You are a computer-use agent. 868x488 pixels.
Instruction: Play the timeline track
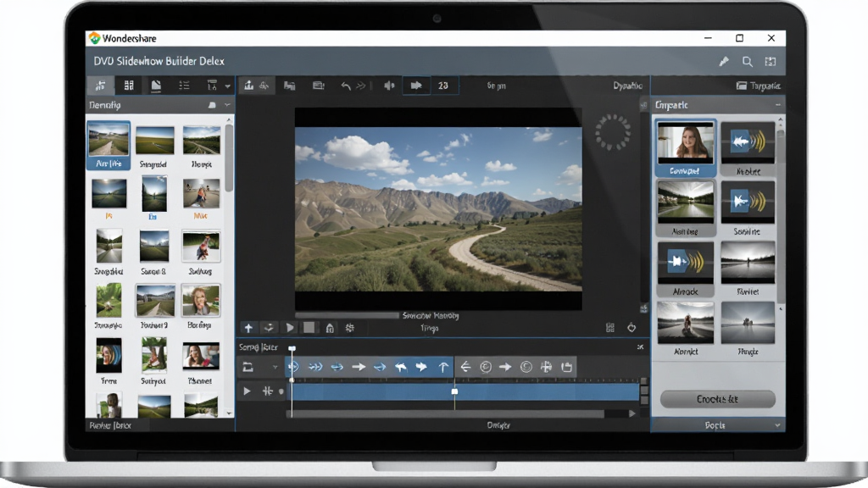pos(247,391)
